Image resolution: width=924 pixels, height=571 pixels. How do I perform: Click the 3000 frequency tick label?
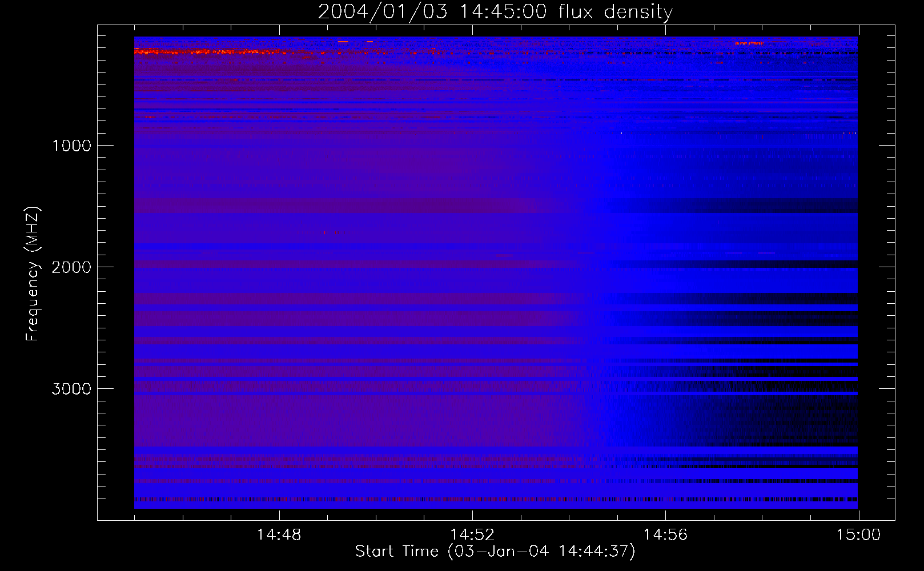[71, 389]
